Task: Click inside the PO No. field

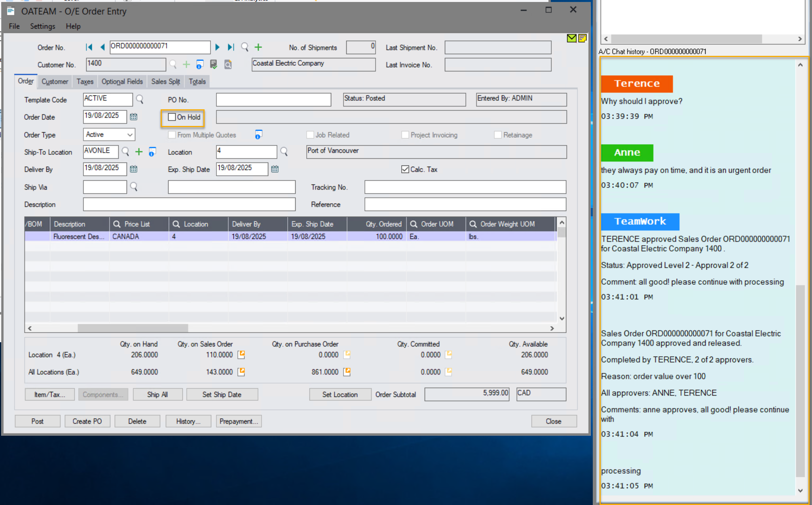Action: coord(273,99)
